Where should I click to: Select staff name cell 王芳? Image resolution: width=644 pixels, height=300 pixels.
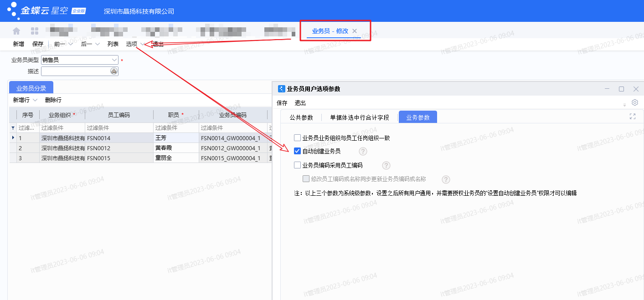pyautogui.click(x=176, y=138)
